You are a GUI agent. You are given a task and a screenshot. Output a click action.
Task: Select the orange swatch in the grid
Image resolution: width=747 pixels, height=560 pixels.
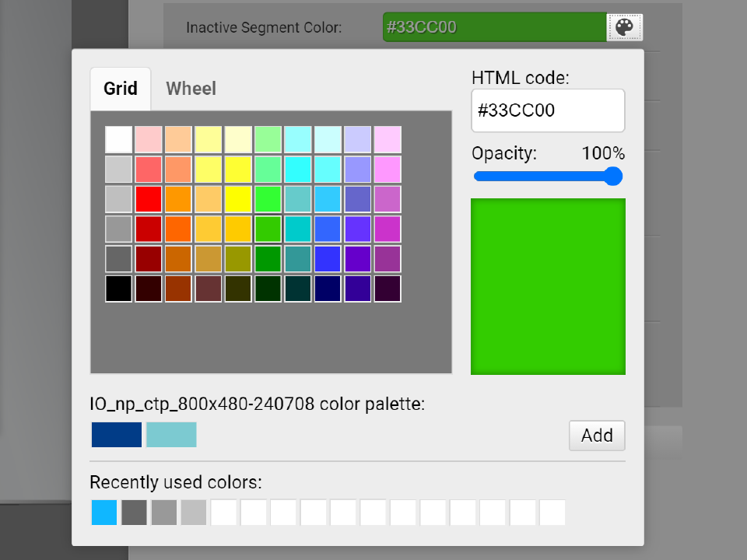(x=178, y=199)
